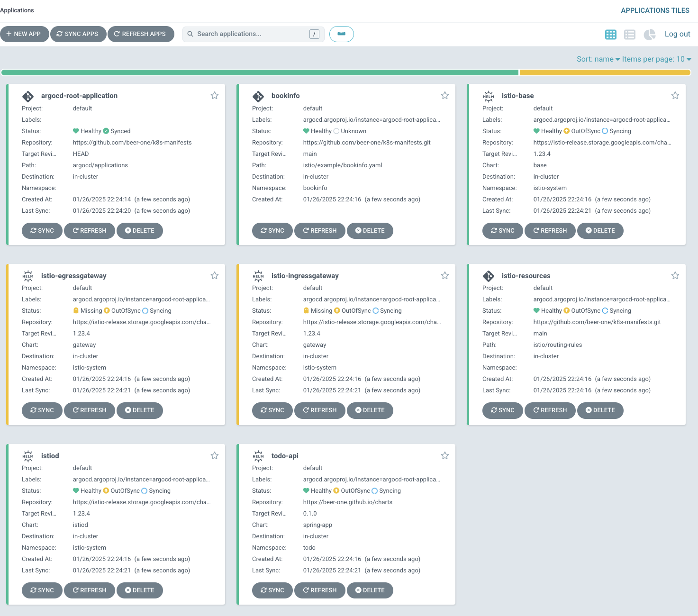Click the Applications breadcrumb label
The image size is (698, 616).
pos(17,10)
